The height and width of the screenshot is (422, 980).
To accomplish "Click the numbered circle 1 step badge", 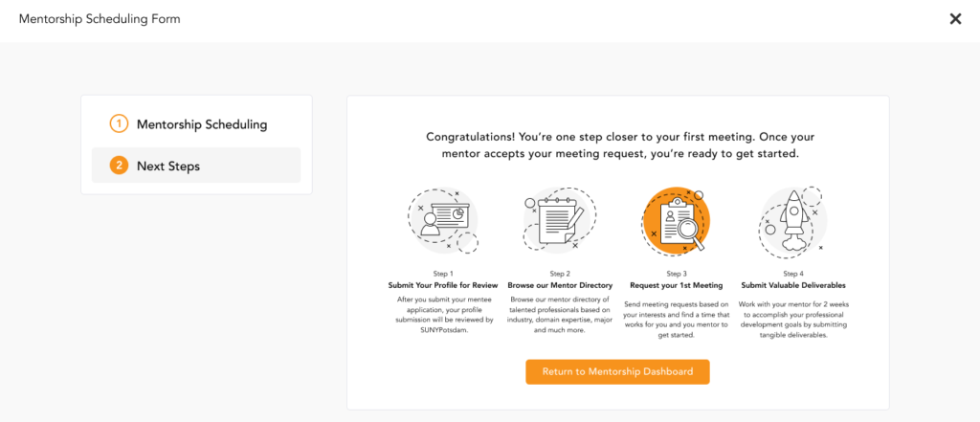I will [119, 124].
